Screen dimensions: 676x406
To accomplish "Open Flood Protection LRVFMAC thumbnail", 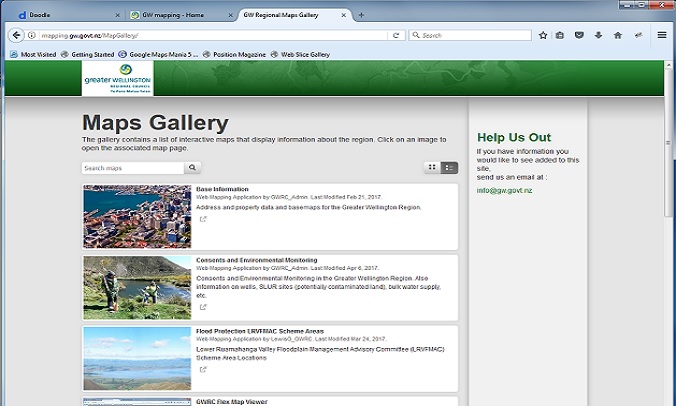I will coord(137,359).
